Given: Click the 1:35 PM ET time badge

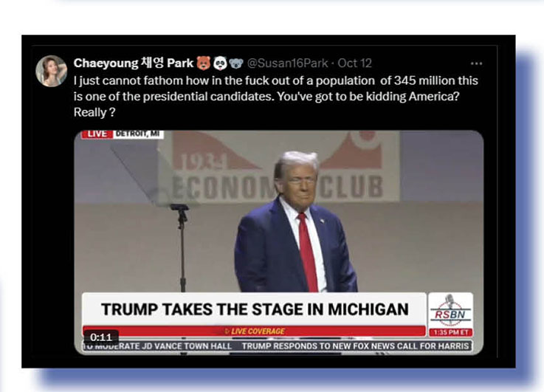Looking at the screenshot, I should pos(451,332).
